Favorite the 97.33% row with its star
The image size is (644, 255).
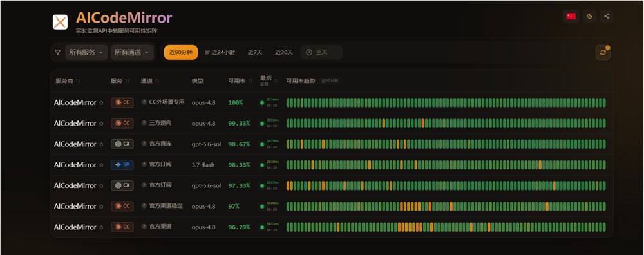click(x=102, y=186)
